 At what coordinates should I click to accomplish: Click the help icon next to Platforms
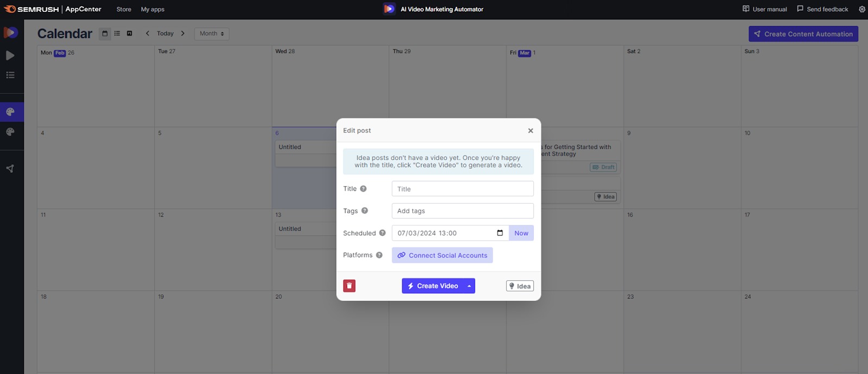tap(379, 255)
